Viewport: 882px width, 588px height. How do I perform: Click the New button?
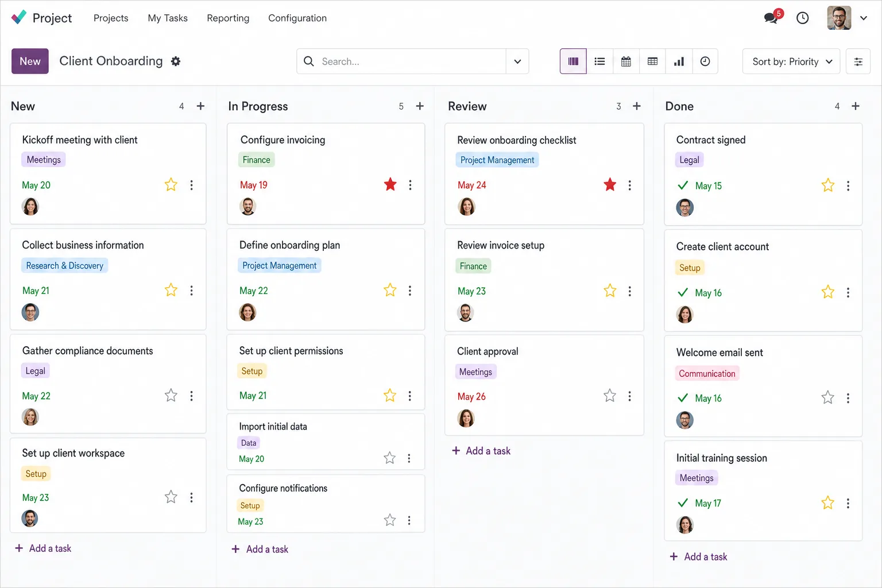coord(30,61)
